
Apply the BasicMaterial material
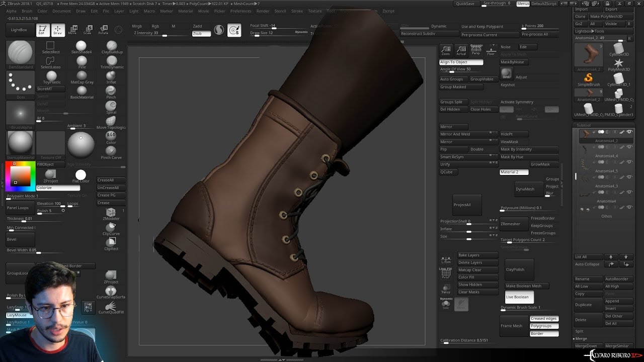[x=82, y=93]
